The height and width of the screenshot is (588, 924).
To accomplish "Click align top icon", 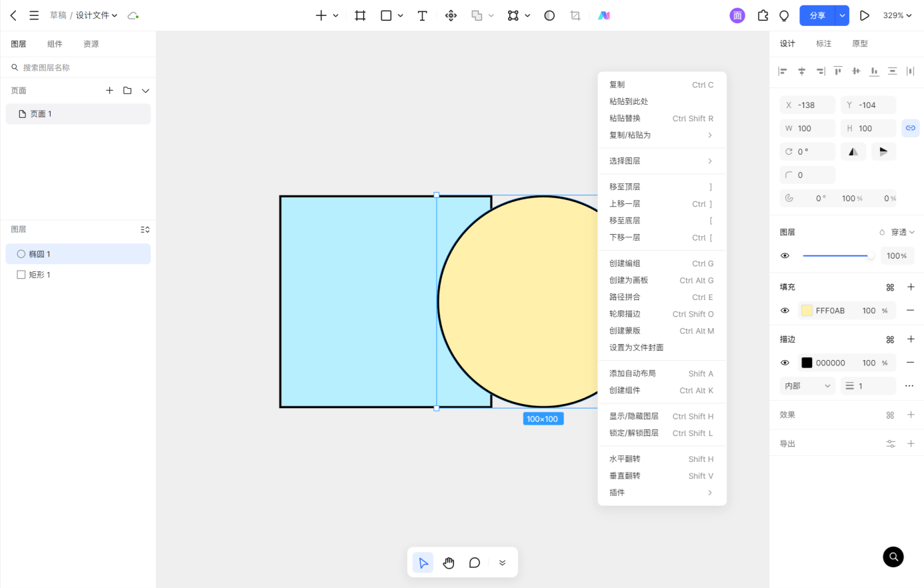I will [x=838, y=71].
